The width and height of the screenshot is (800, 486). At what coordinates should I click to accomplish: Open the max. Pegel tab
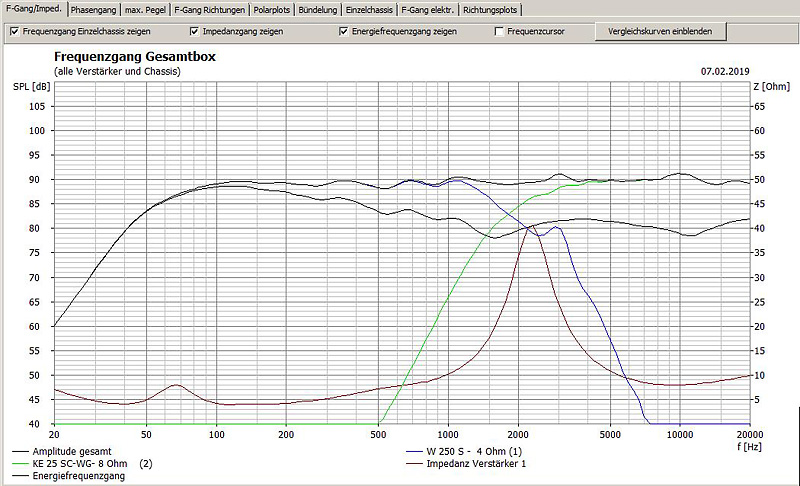(x=144, y=10)
